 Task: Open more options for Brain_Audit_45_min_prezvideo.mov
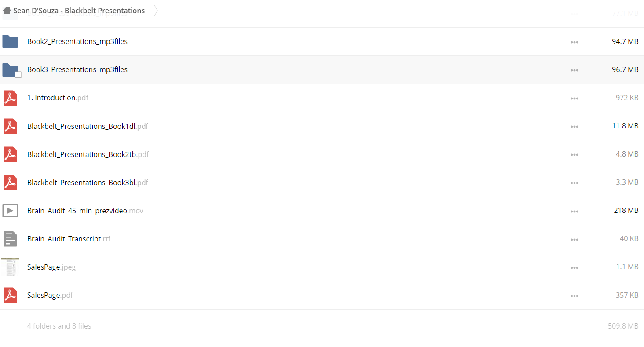tap(574, 211)
